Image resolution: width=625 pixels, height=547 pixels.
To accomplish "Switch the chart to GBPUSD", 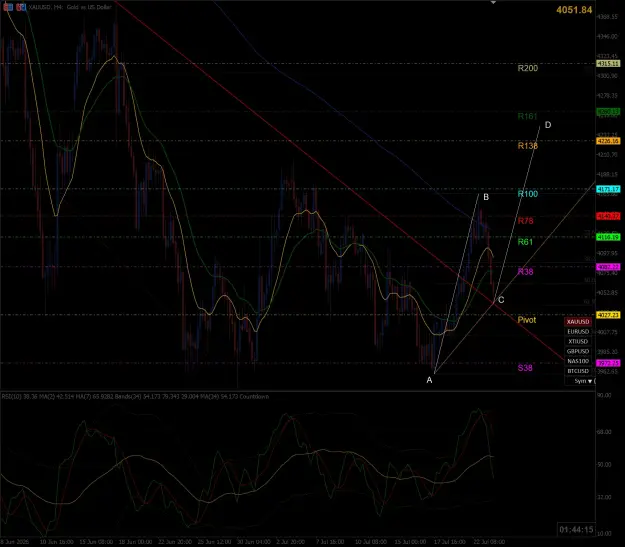I will (578, 351).
